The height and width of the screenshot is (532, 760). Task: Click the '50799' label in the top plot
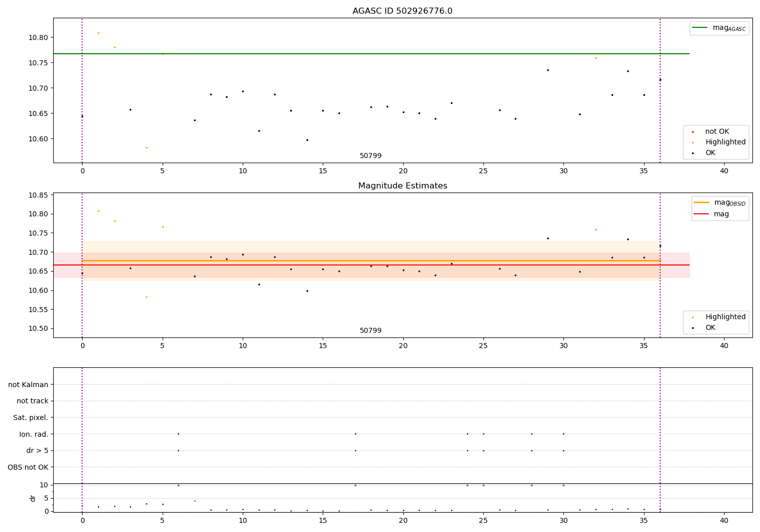click(370, 156)
